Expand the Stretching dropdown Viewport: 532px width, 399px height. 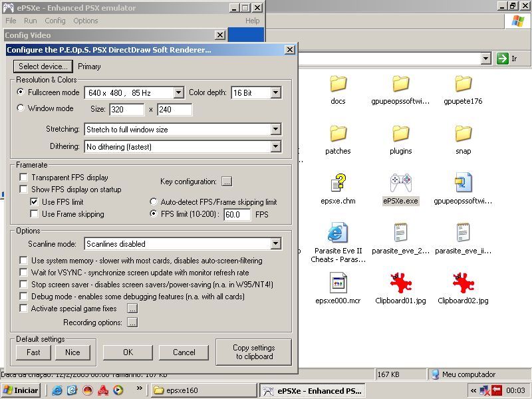275,129
